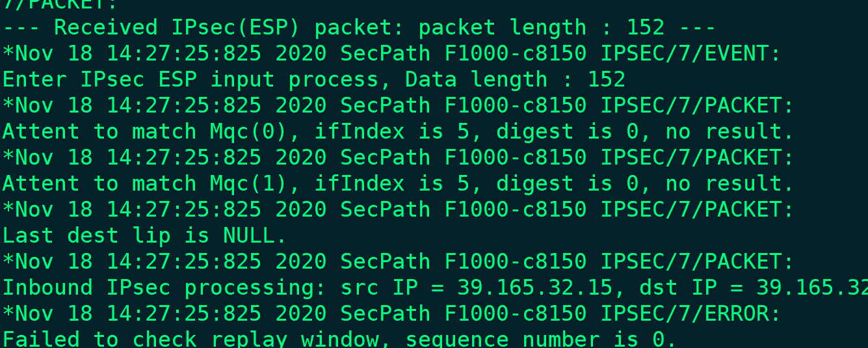Click the "Enter IPsec ESP input process" text
Viewport: 868px width, 348px height.
(x=190, y=79)
